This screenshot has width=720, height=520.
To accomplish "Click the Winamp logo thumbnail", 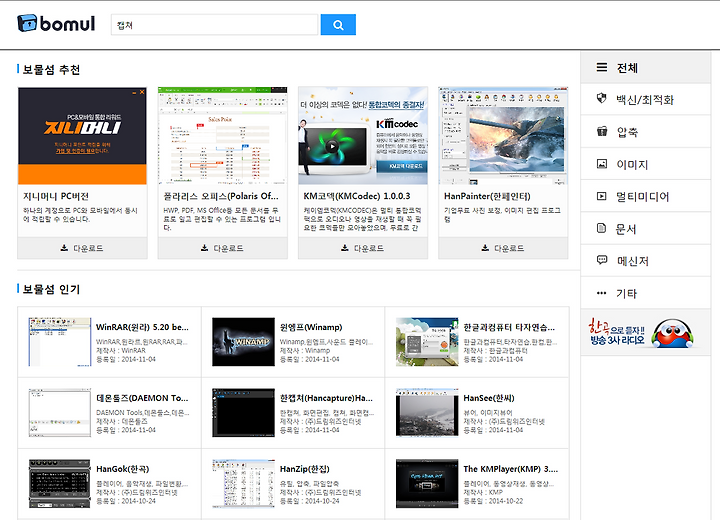I will (x=243, y=342).
